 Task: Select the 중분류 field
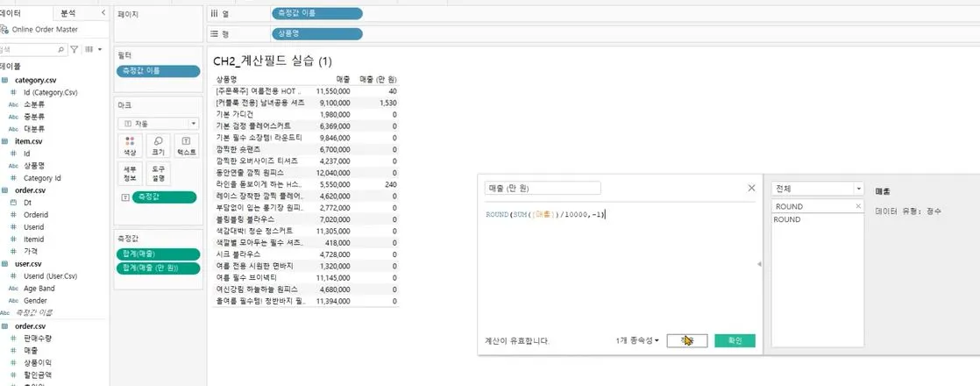coord(34,117)
